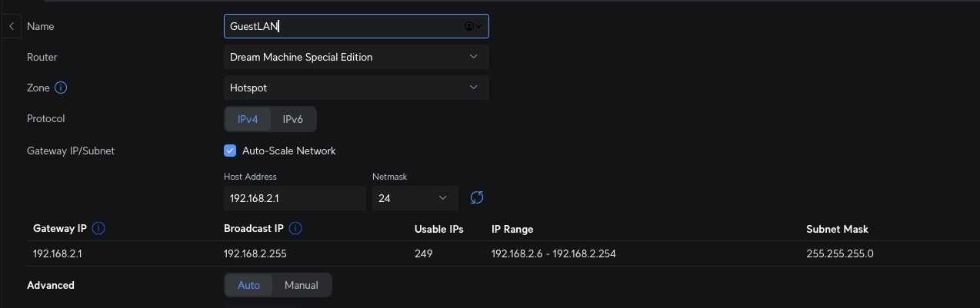The height and width of the screenshot is (308, 980).
Task: Click the Subnet Mask value 255.255.255.0
Action: coord(840,253)
